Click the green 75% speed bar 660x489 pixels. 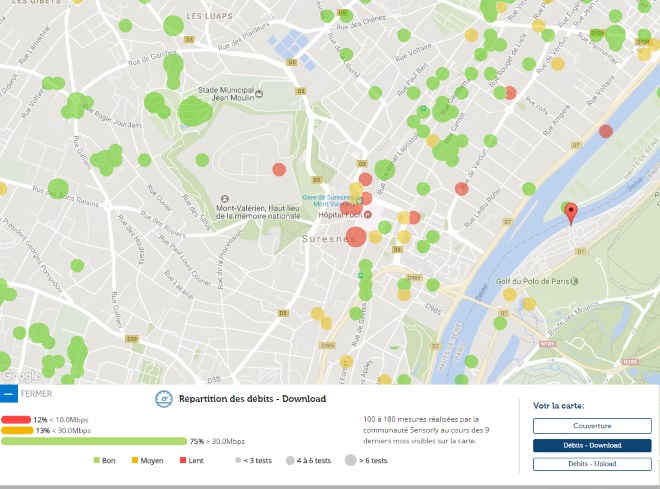coord(94,441)
